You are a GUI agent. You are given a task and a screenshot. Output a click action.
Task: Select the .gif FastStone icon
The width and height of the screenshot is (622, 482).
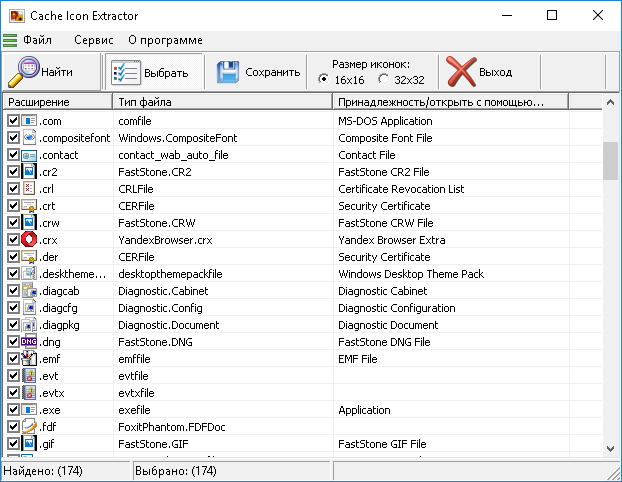(x=29, y=444)
